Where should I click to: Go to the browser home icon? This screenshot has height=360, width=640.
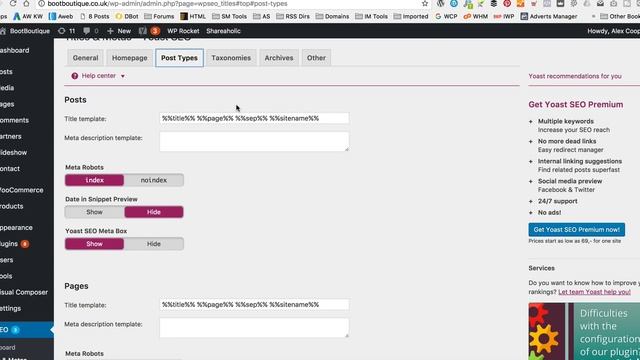tap(26, 3)
